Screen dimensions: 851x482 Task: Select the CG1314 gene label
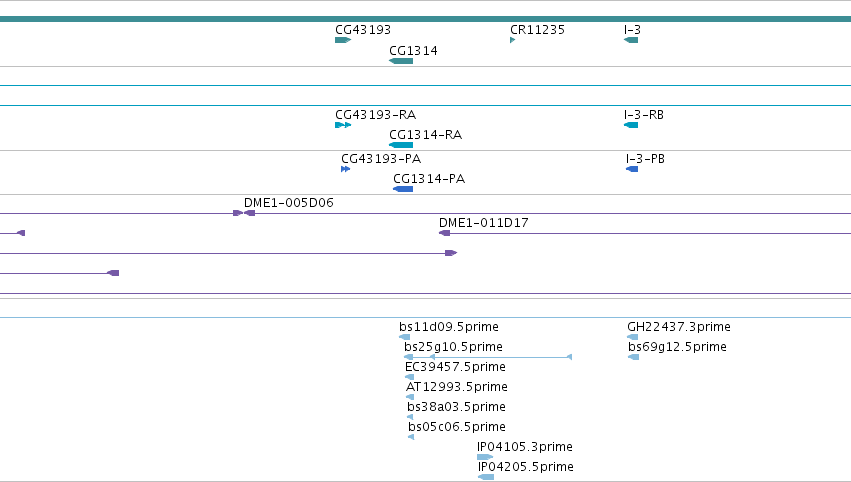[x=413, y=50]
